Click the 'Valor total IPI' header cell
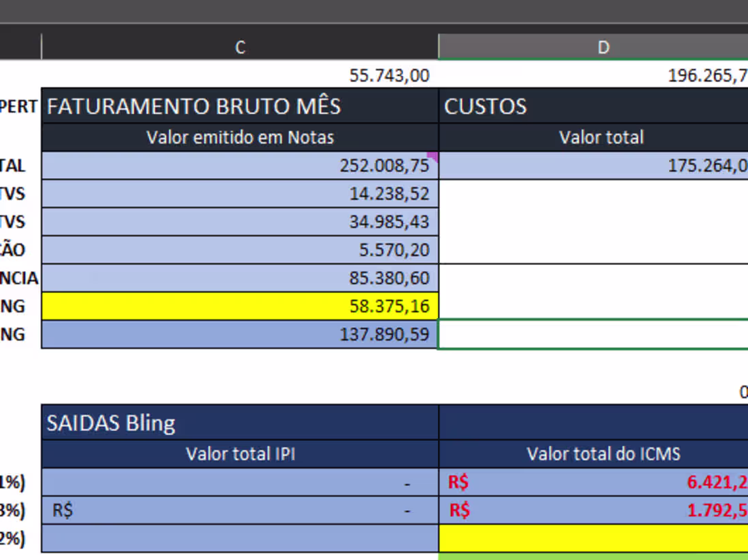 tap(239, 453)
